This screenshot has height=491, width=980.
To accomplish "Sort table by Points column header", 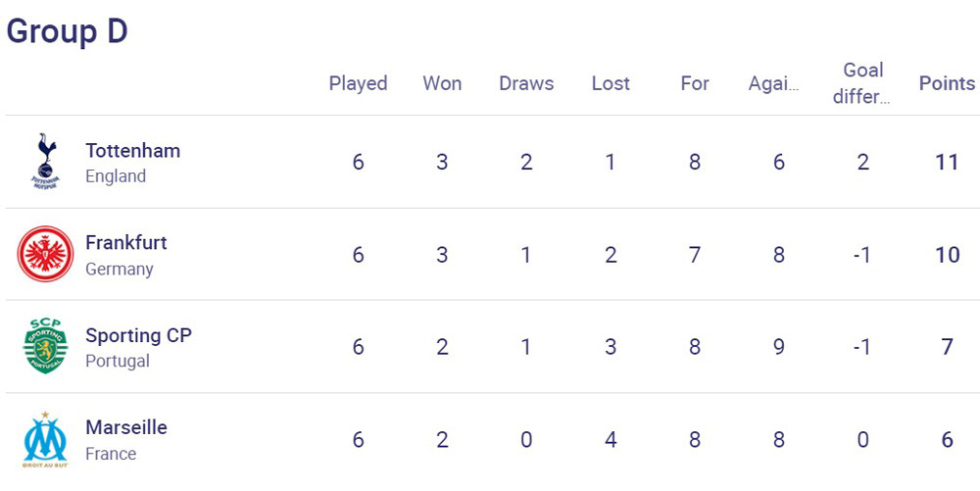I will click(947, 83).
